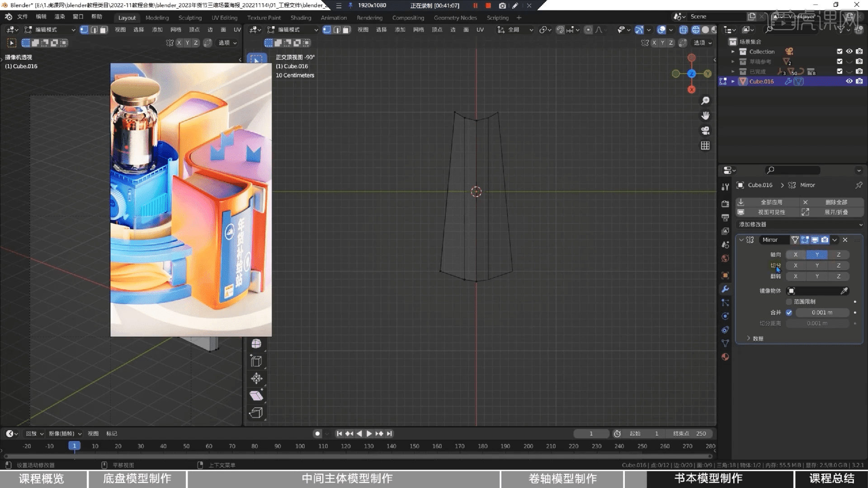Select the Rip Region tool in the toolbar
The width and height of the screenshot is (868, 488).
coord(256,413)
